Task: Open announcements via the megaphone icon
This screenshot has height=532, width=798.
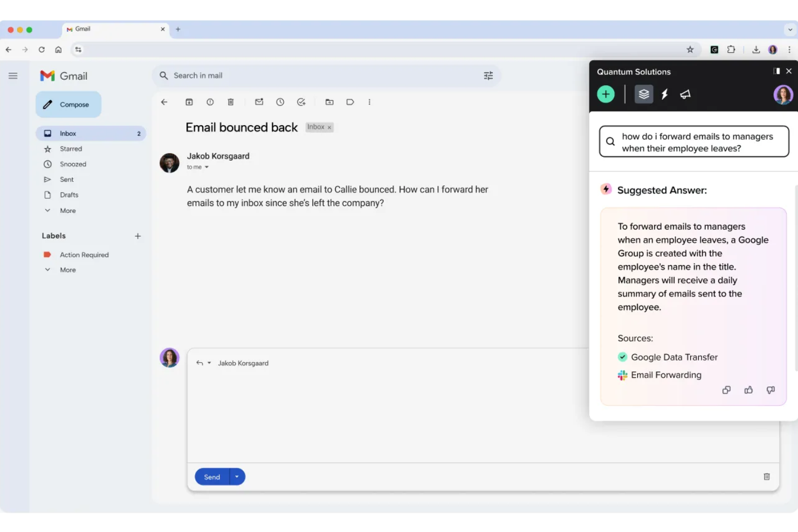Action: point(685,94)
